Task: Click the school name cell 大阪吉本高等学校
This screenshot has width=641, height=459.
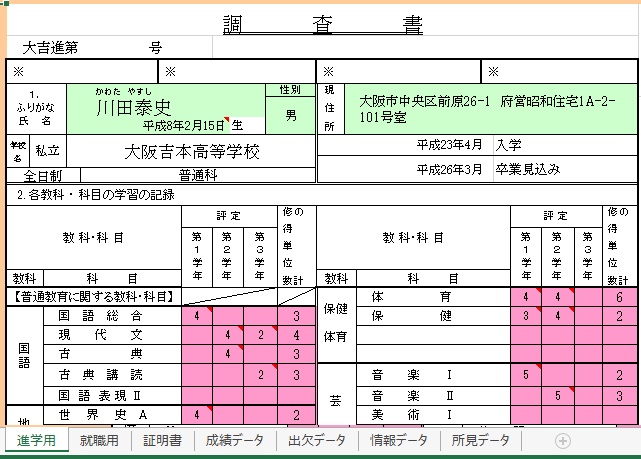Action: [190, 152]
